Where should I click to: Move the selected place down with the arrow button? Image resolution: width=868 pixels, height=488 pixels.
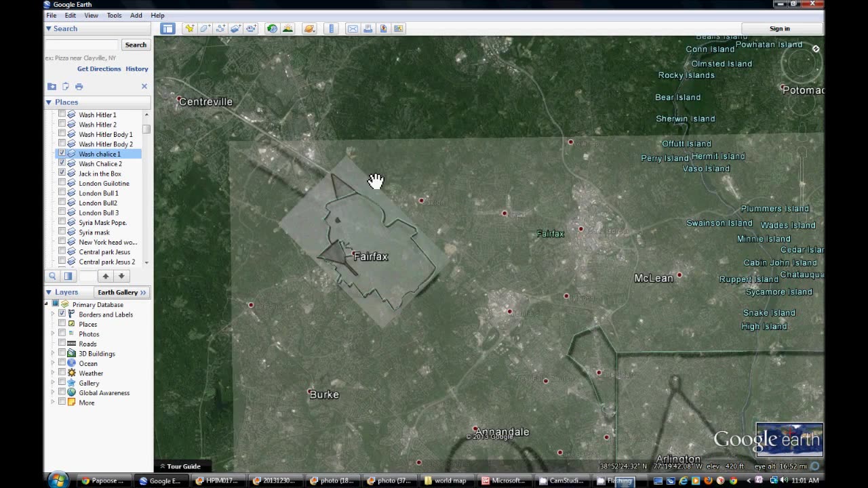(x=121, y=276)
